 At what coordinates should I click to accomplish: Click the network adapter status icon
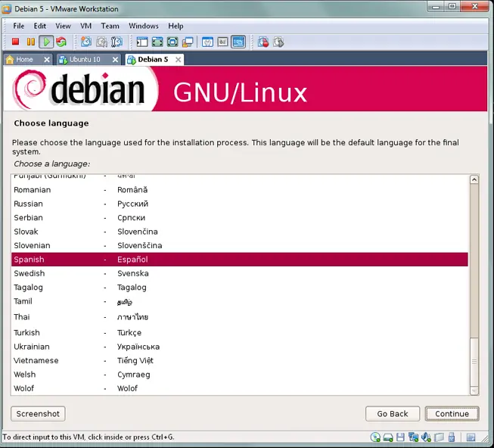tap(413, 437)
